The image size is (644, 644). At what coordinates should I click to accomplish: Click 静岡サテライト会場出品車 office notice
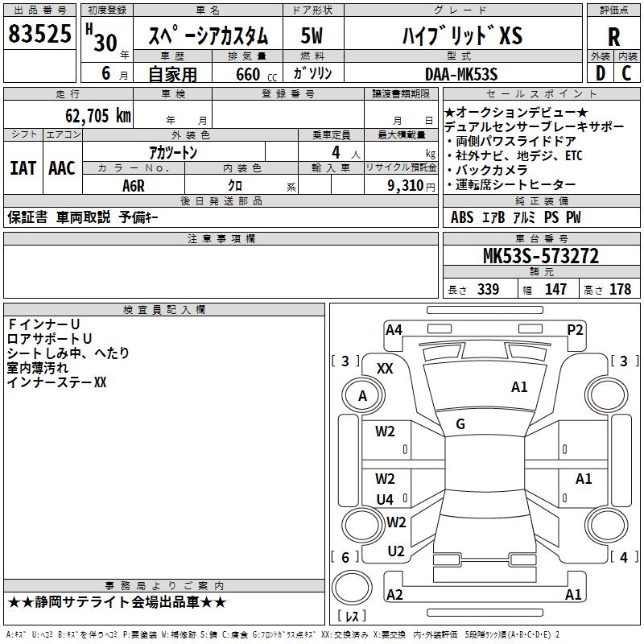click(x=117, y=602)
